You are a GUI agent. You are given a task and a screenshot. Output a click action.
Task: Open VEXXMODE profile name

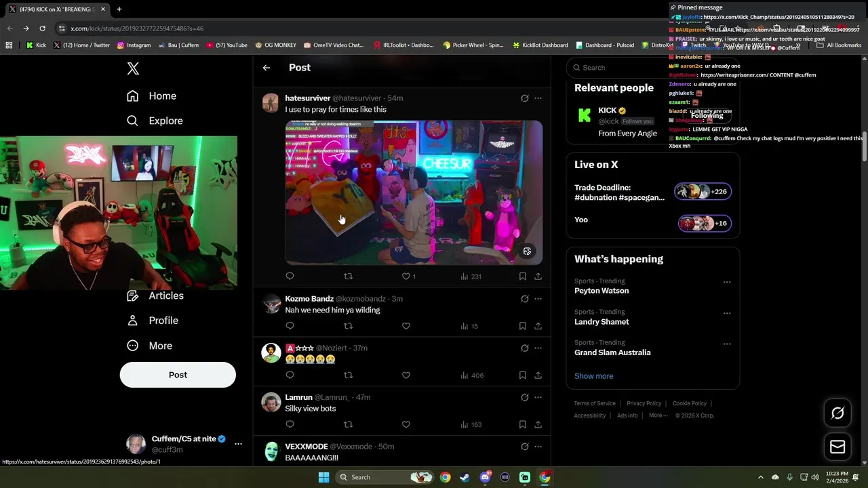point(306,447)
